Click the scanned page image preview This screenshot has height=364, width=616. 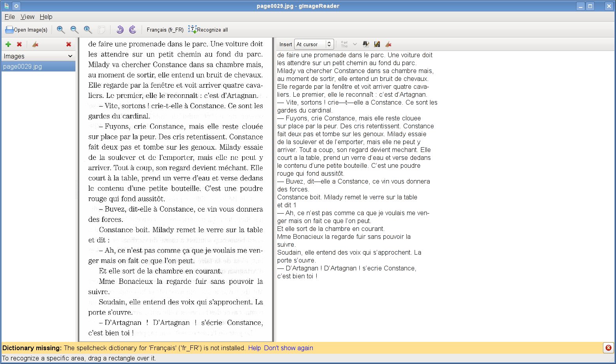click(176, 190)
